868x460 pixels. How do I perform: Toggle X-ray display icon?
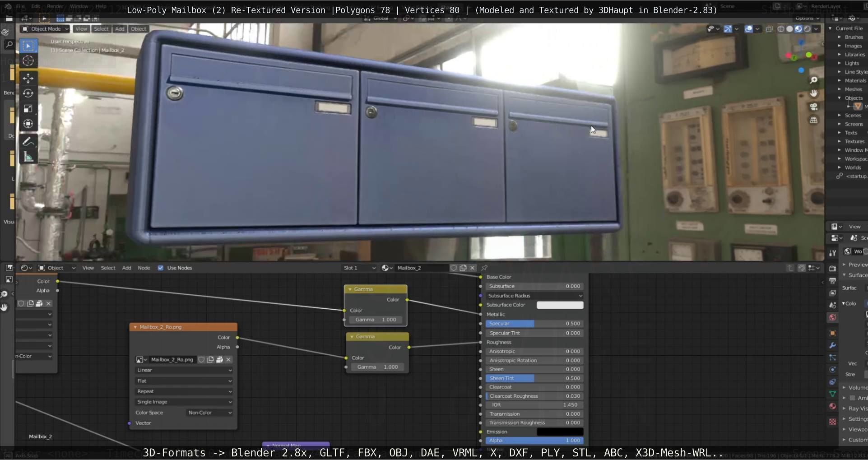click(769, 29)
